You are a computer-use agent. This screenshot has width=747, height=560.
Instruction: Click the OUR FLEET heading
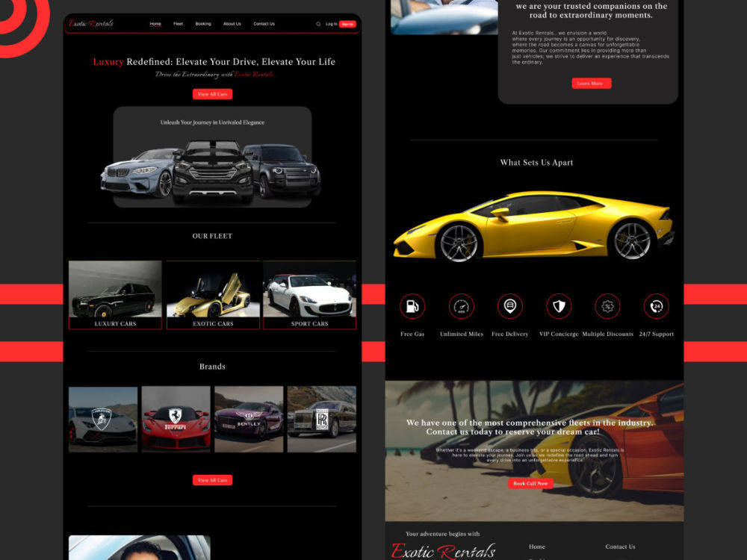click(x=212, y=236)
